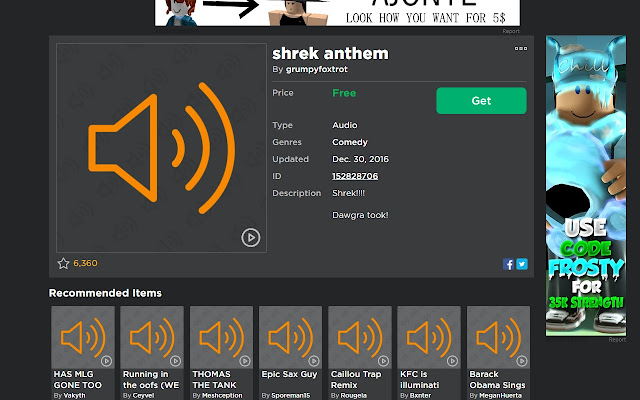Open creator Bxnter's profile
The width and height of the screenshot is (640, 400).
point(420,396)
